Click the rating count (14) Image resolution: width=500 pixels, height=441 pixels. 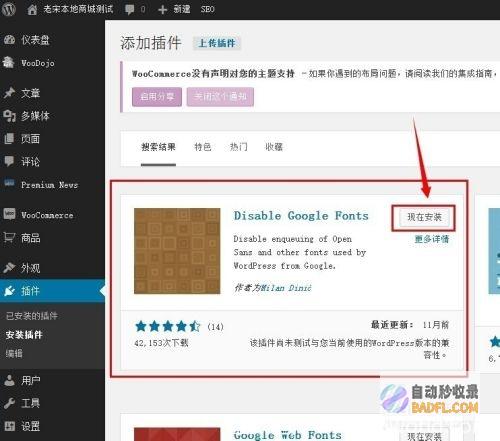(x=215, y=327)
